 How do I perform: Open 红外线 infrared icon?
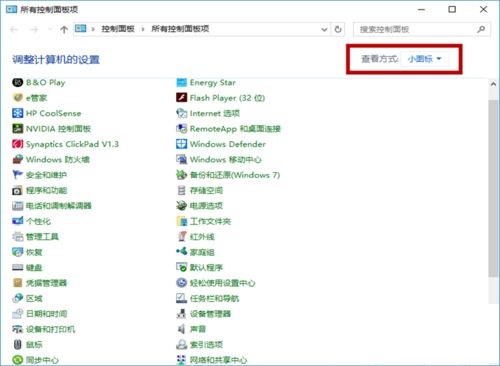click(x=181, y=236)
